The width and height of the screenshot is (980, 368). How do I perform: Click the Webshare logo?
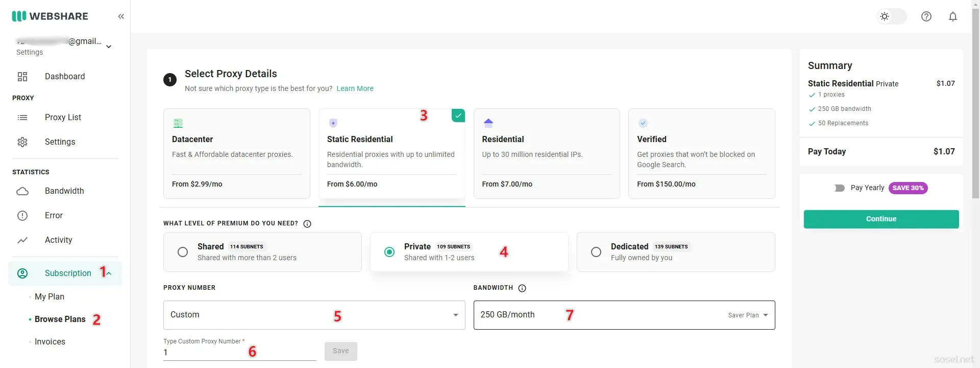pos(50,16)
